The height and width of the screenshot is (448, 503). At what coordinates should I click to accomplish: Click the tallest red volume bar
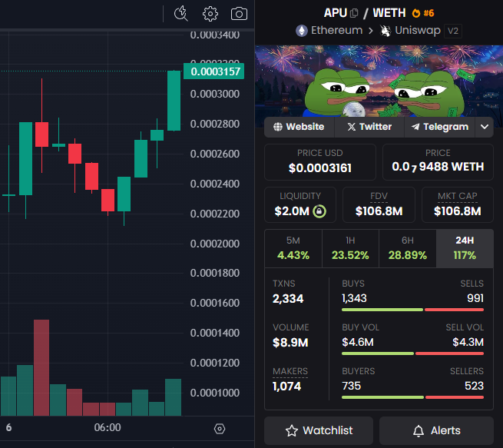click(x=41, y=368)
